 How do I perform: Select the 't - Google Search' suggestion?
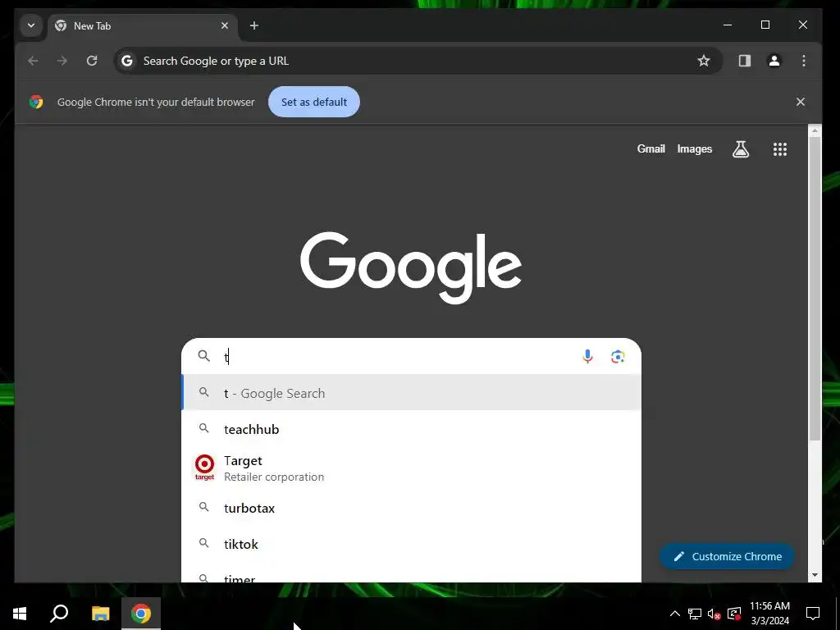point(412,393)
